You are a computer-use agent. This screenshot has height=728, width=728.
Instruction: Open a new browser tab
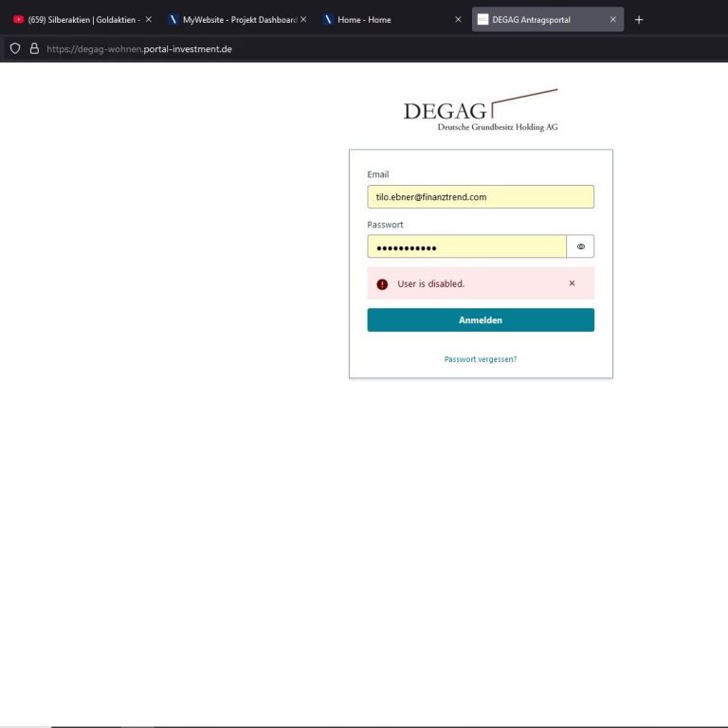pos(639,20)
